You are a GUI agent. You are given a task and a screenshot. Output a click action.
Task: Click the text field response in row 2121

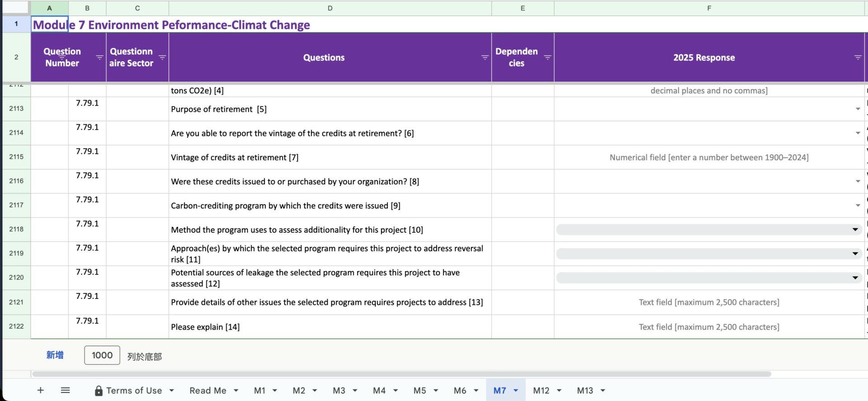(709, 302)
